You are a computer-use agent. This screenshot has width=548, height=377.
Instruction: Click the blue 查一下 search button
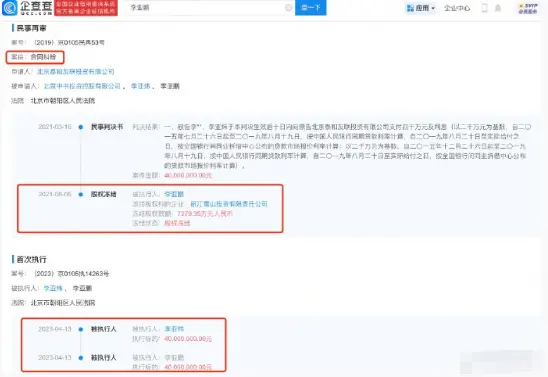point(311,8)
